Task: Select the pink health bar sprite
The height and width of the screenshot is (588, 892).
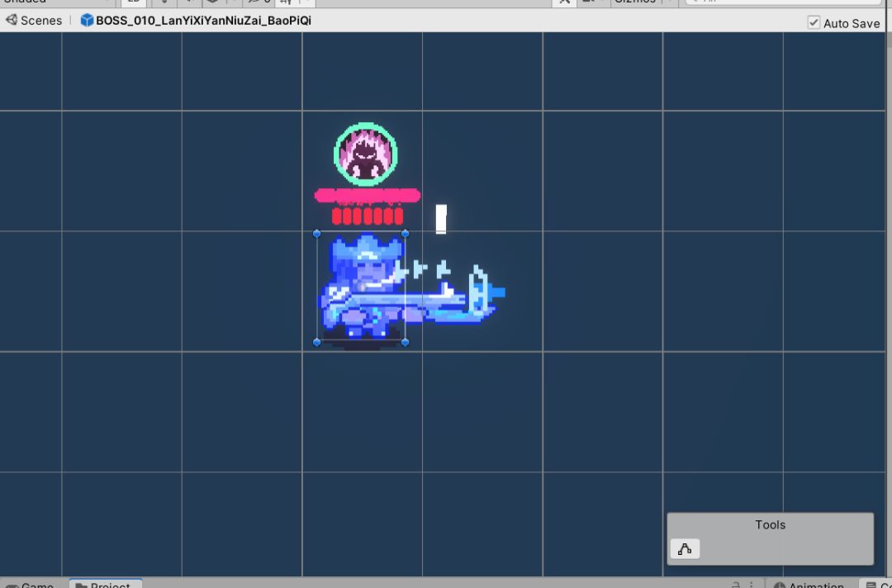Action: click(368, 197)
